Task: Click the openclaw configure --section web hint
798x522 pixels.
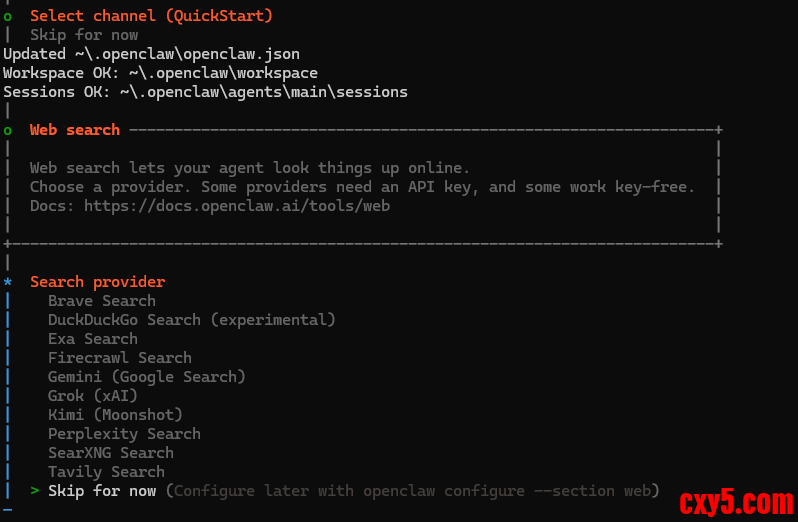Action: point(412,491)
